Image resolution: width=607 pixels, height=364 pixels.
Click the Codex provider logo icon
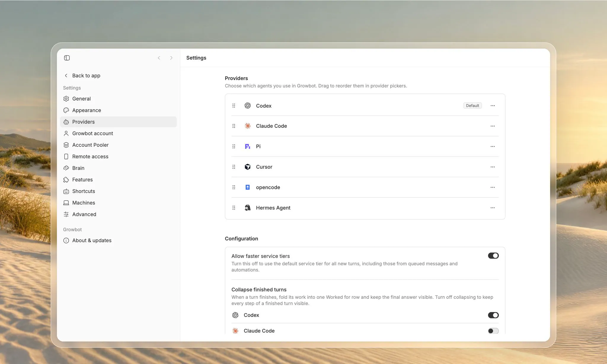coord(247,106)
